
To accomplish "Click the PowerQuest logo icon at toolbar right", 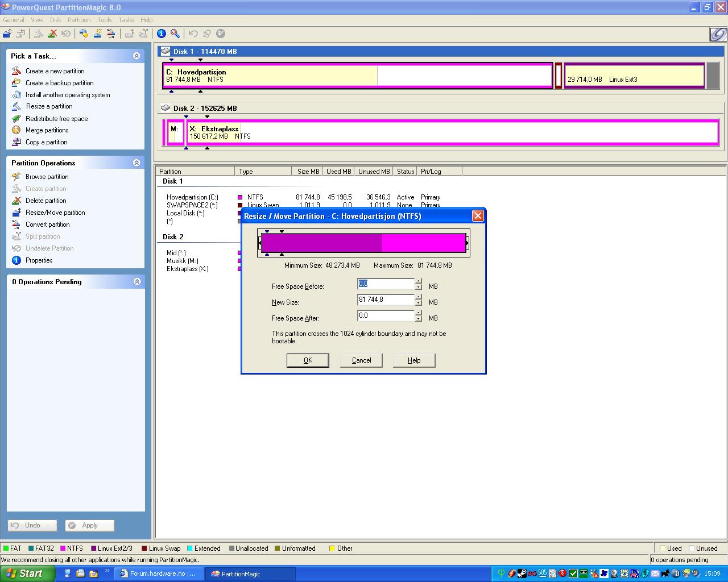I will tap(718, 34).
